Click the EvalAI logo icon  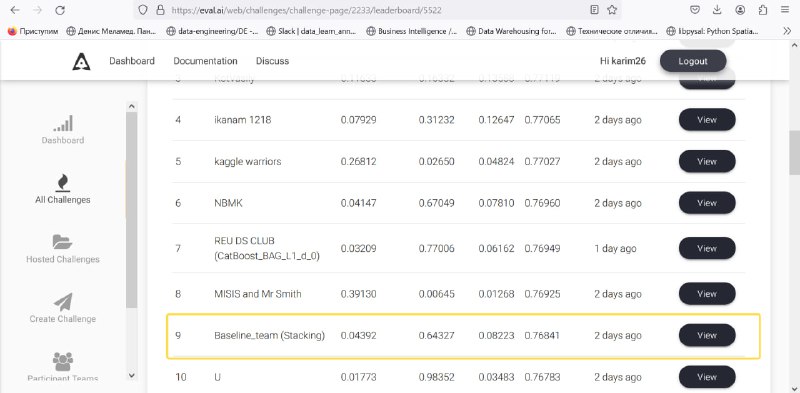(x=81, y=61)
